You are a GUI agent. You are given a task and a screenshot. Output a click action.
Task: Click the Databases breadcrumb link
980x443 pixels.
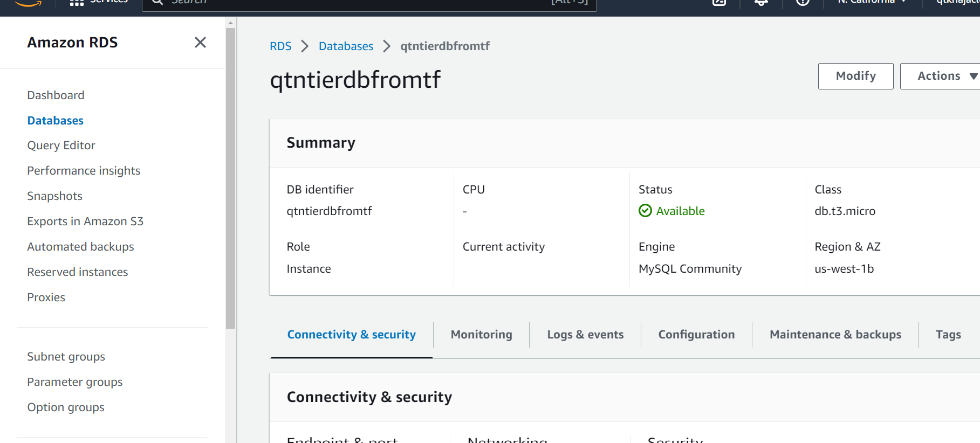(x=346, y=46)
